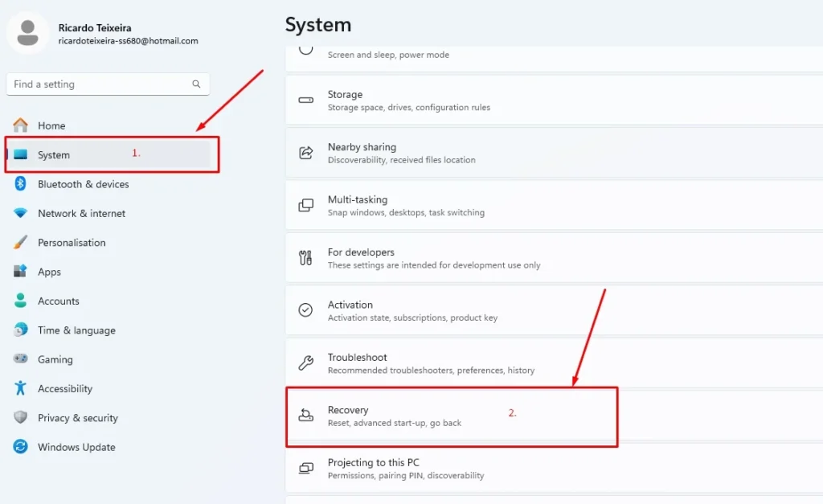Click the Storage drive icon

coord(305,100)
